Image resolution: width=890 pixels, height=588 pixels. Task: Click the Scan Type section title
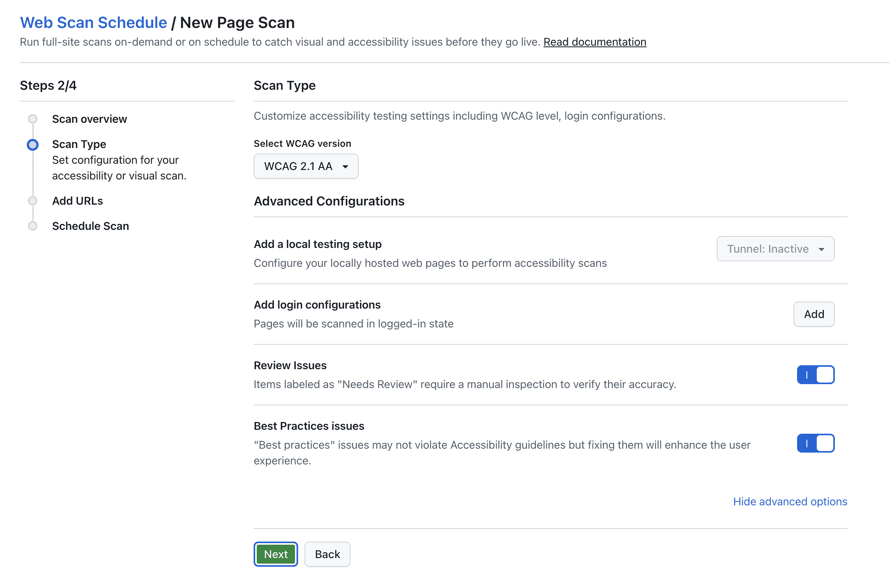click(x=284, y=85)
